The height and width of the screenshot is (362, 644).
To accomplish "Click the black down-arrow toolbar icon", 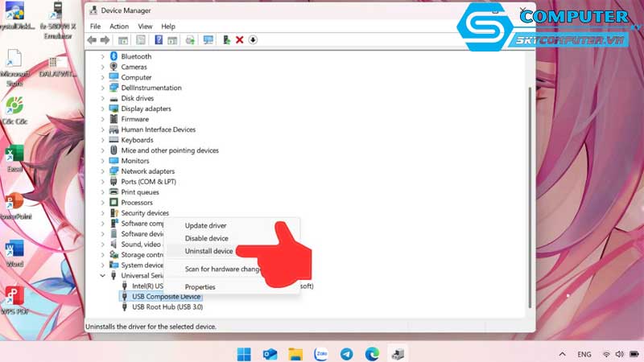I will pyautogui.click(x=252, y=39).
